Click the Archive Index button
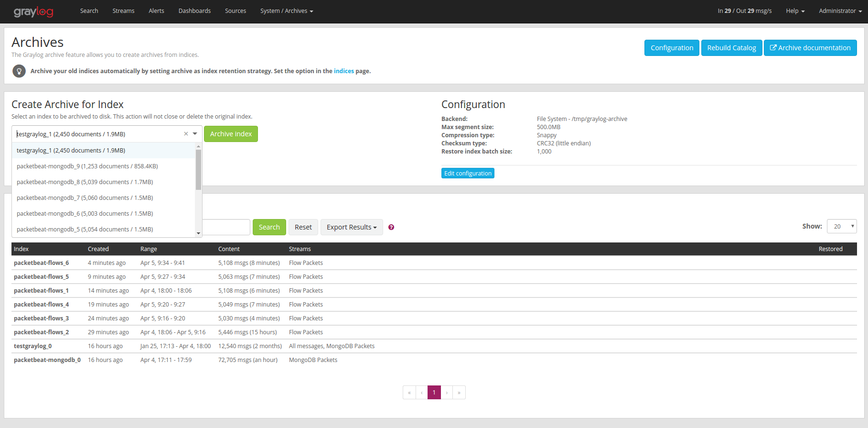The height and width of the screenshot is (428, 868). [x=231, y=134]
